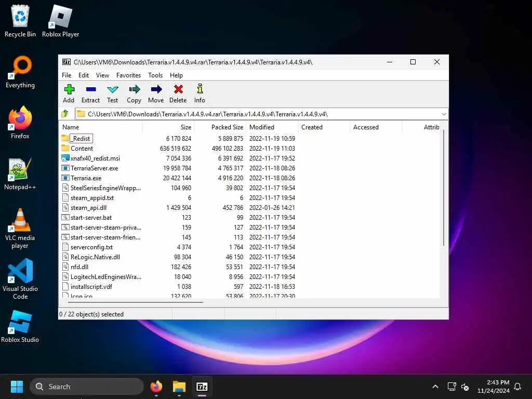The height and width of the screenshot is (399, 532).
Task: Click the Add toolbar icon
Action: click(69, 89)
